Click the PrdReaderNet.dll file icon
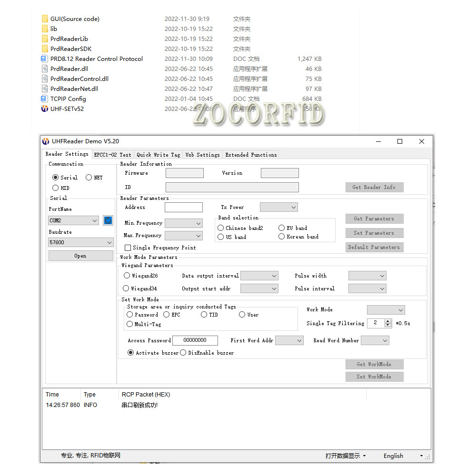The height and width of the screenshot is (476, 476). pyautogui.click(x=45, y=89)
